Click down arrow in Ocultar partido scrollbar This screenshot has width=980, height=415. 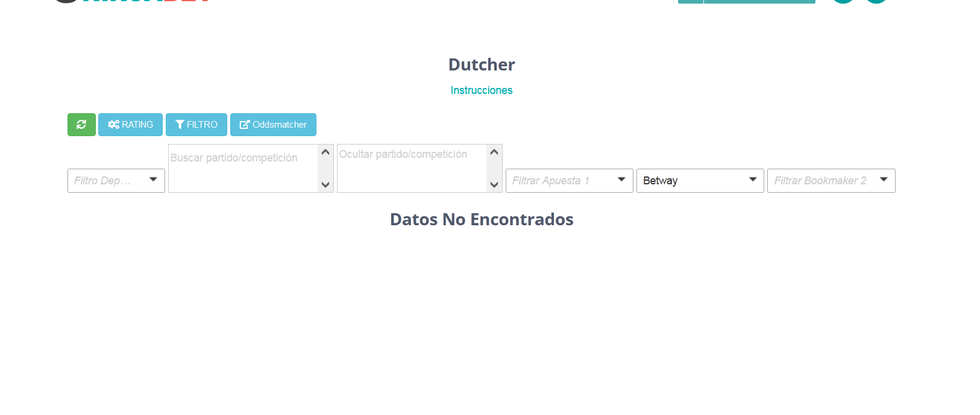[494, 185]
